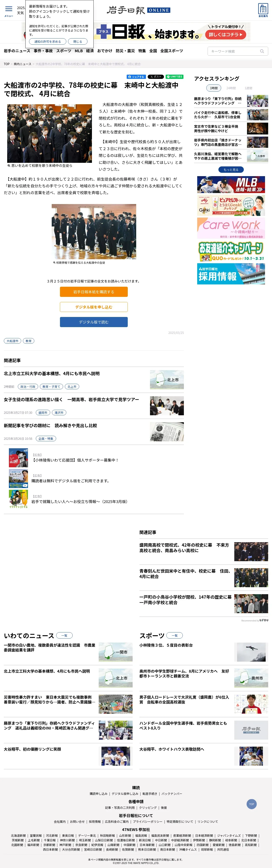Click the 会社案内 building icon

tap(263, 10)
